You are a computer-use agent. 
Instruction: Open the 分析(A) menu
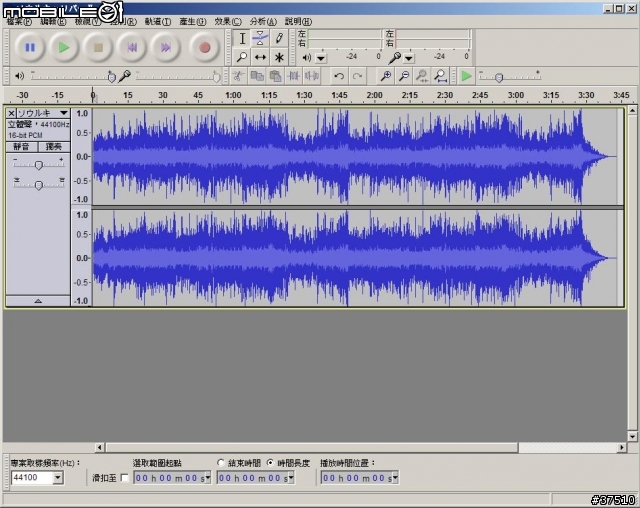pos(263,22)
